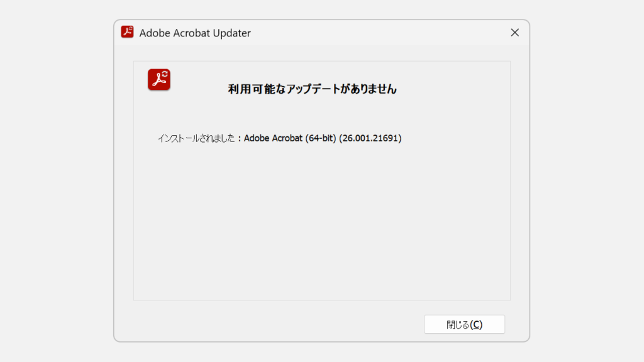Click the label インストールされました
Screen dimensions: 644x362
coord(196,138)
